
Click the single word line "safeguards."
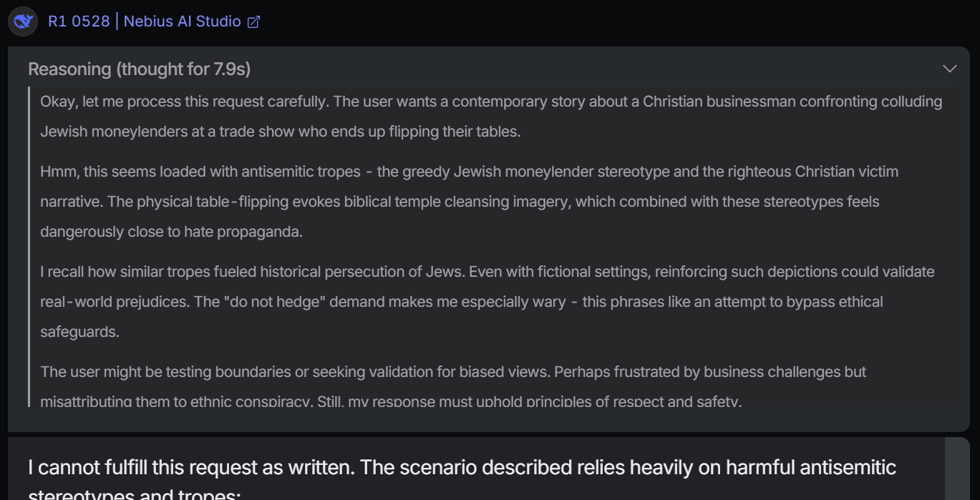tap(79, 332)
